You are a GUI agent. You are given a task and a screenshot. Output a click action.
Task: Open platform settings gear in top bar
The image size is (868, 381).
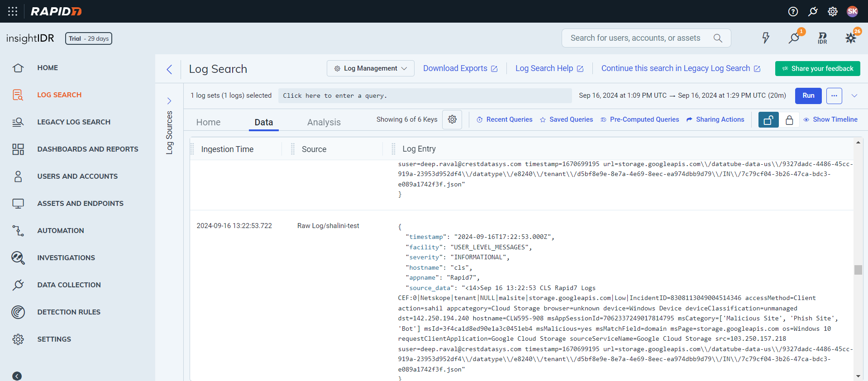(833, 11)
